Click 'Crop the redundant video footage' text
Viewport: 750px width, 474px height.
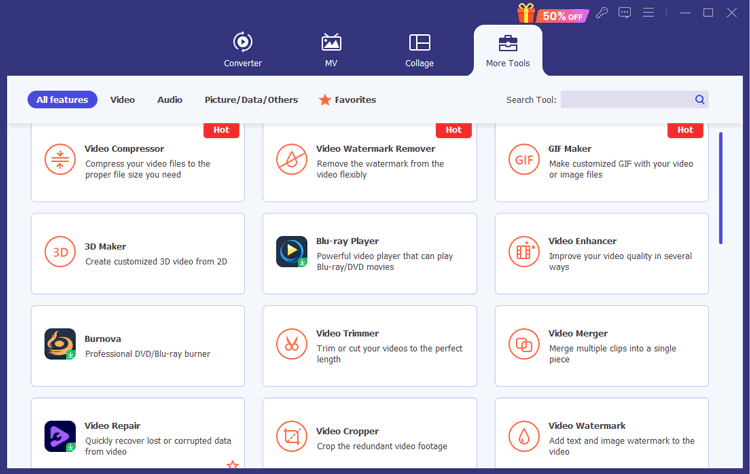(x=382, y=446)
